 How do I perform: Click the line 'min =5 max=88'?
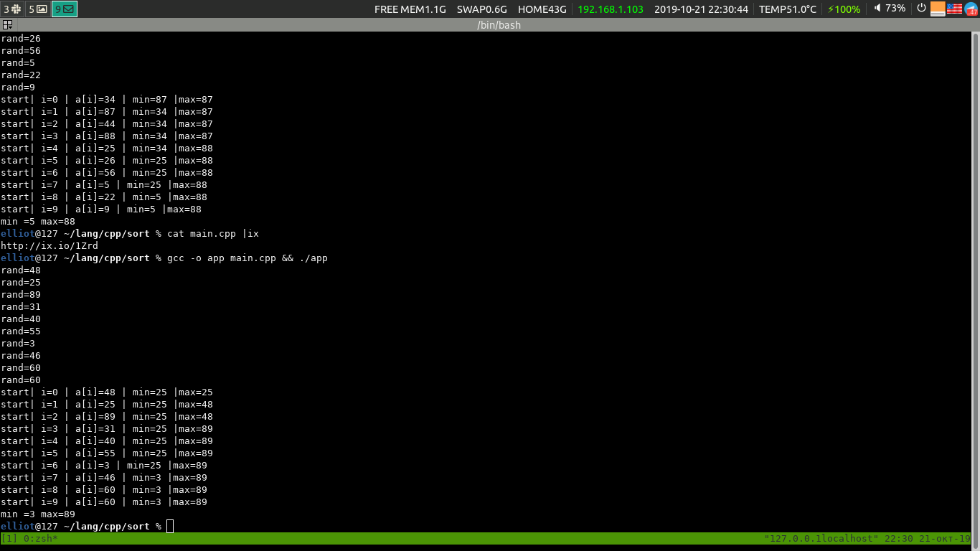[x=38, y=222]
